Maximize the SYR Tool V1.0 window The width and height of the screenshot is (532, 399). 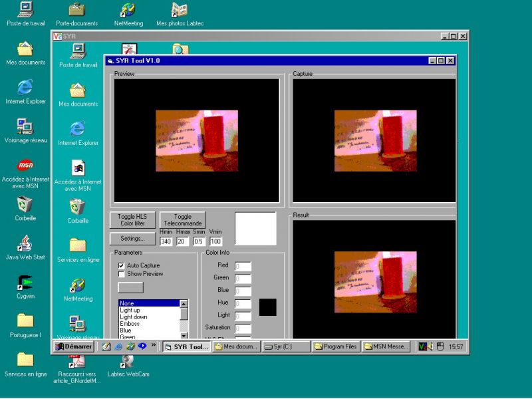(x=441, y=61)
